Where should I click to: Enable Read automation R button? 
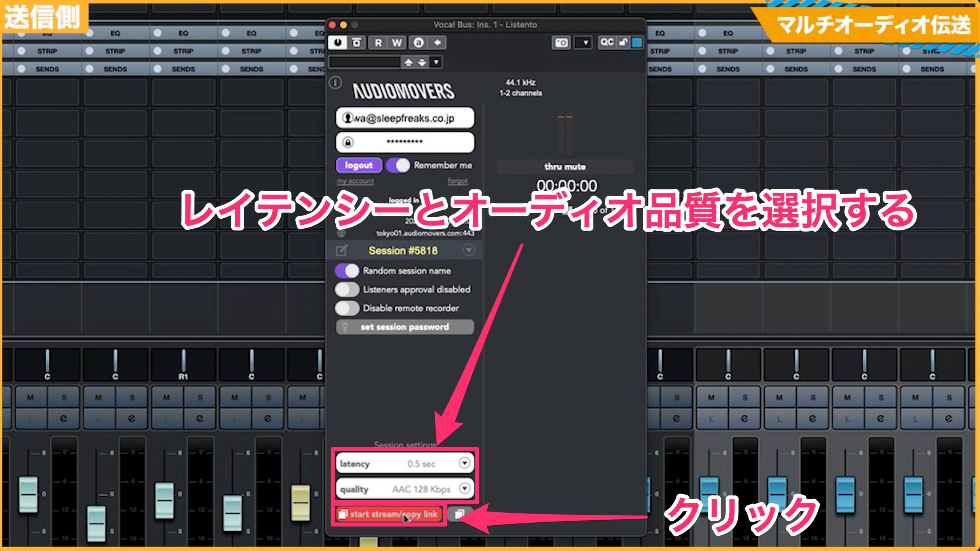pos(378,43)
